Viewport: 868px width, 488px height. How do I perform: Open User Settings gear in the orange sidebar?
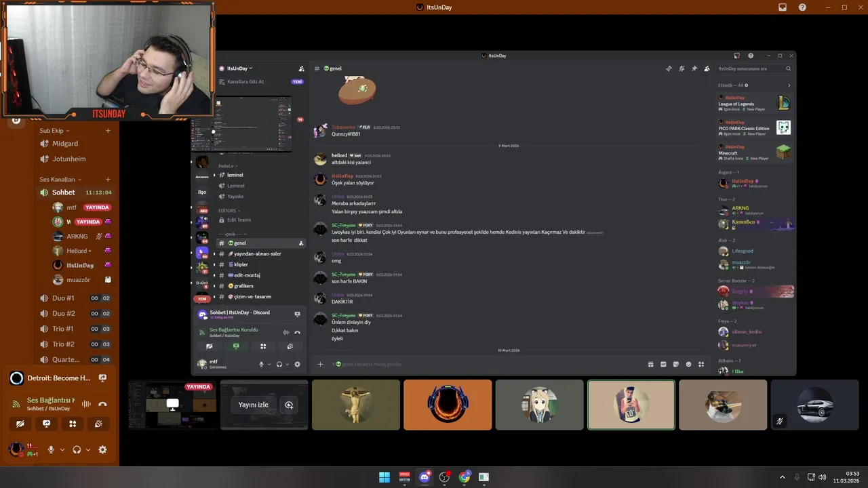point(102,449)
